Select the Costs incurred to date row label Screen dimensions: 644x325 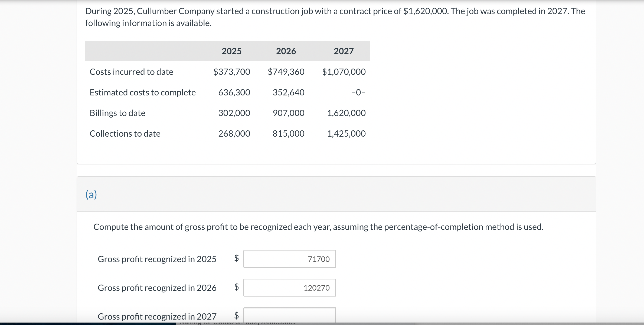point(131,72)
